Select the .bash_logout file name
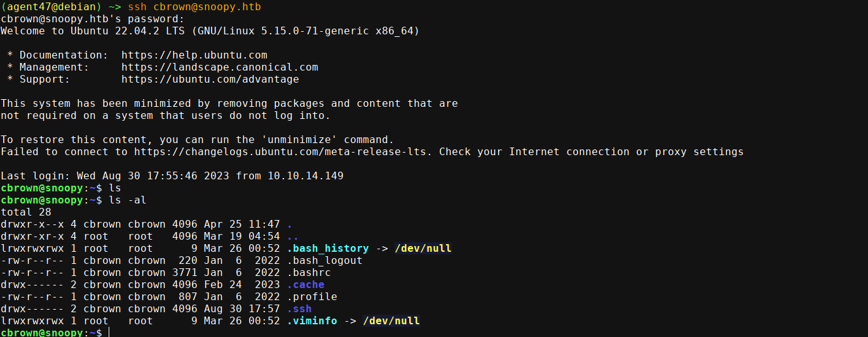 click(x=324, y=261)
